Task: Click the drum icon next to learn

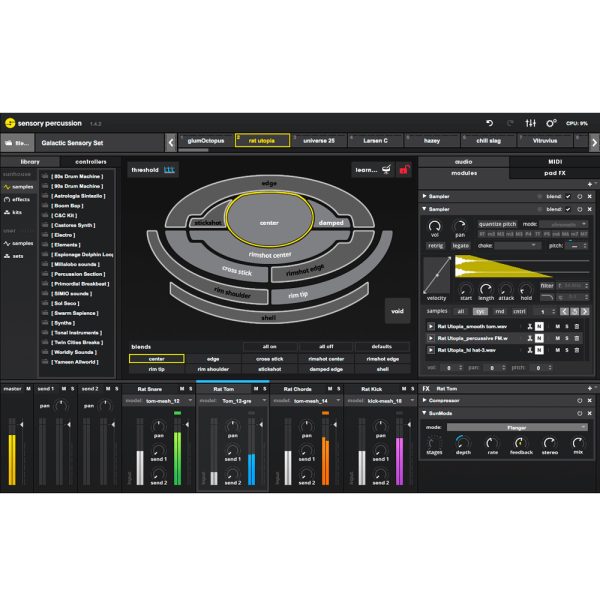Action: click(386, 170)
